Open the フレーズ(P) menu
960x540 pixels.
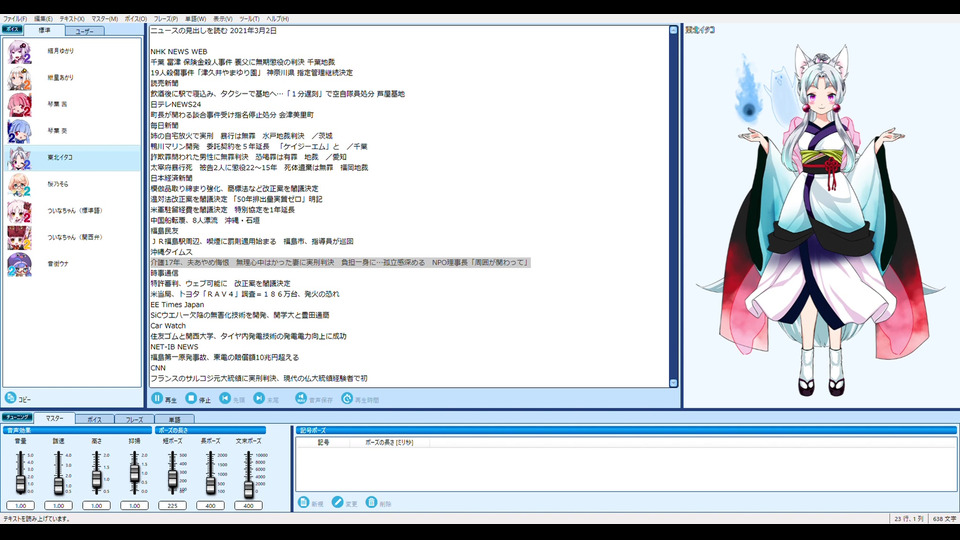tap(166, 19)
